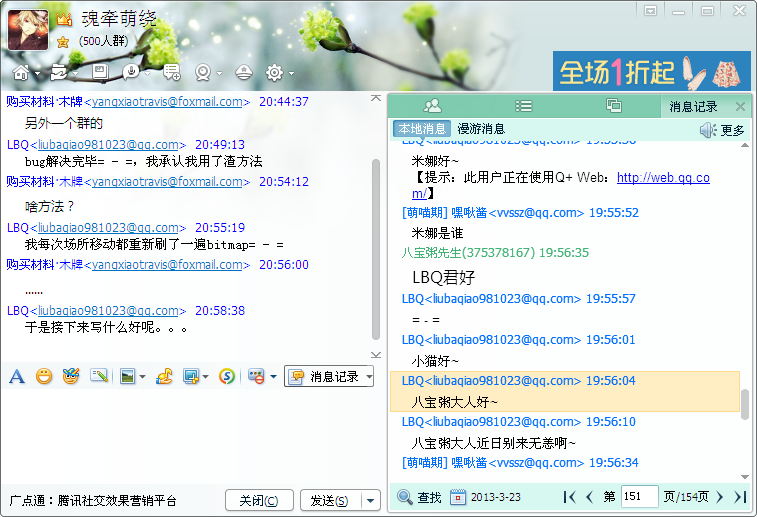Open the font settings A icon
The height and width of the screenshot is (517, 757).
(17, 376)
